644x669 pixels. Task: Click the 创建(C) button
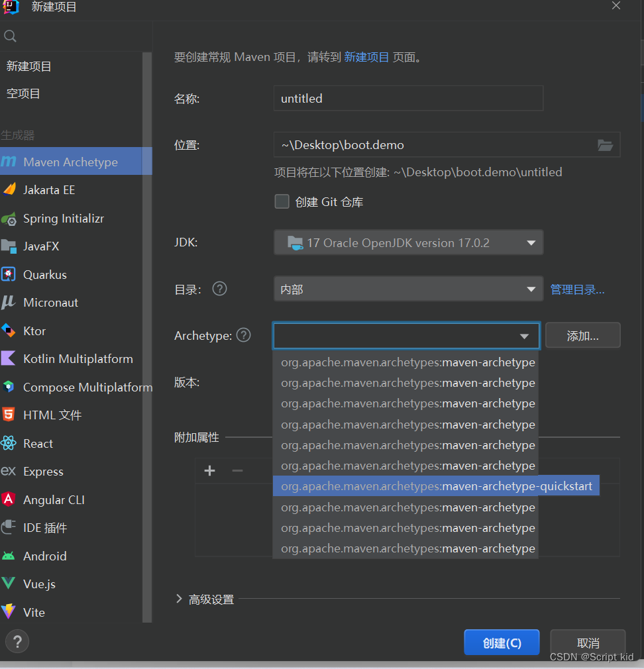coord(502,643)
